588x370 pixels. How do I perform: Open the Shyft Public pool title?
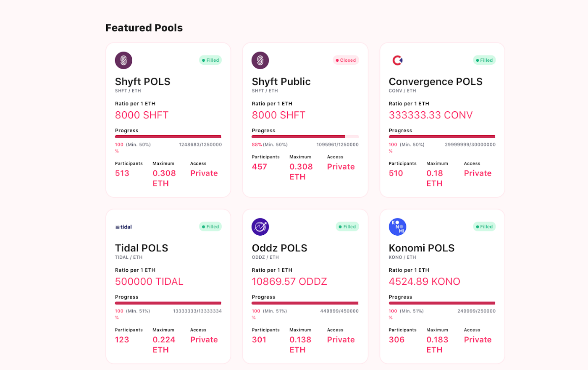pos(281,81)
